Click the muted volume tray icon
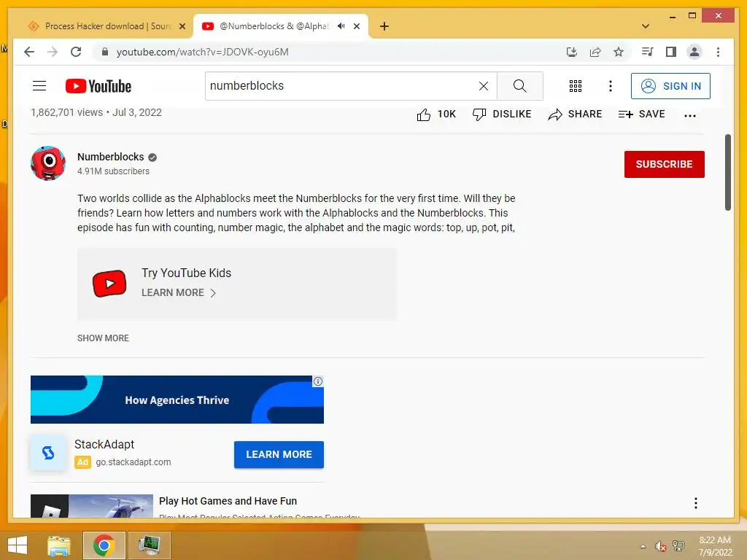This screenshot has width=747, height=560. click(x=660, y=546)
